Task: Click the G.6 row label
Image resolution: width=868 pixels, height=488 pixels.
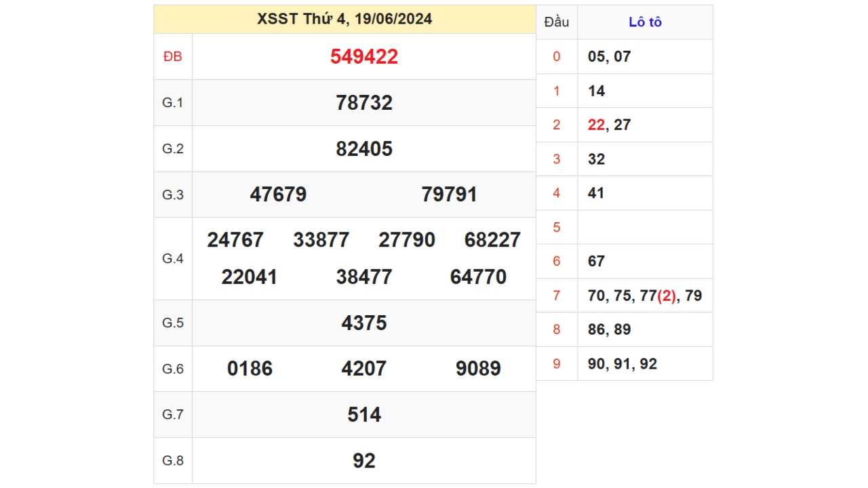Action: point(173,369)
